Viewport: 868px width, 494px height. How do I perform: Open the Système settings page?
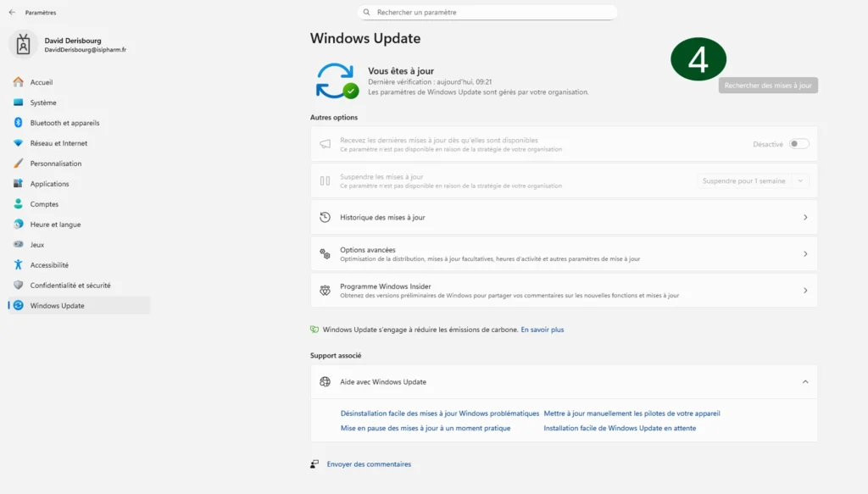point(43,103)
